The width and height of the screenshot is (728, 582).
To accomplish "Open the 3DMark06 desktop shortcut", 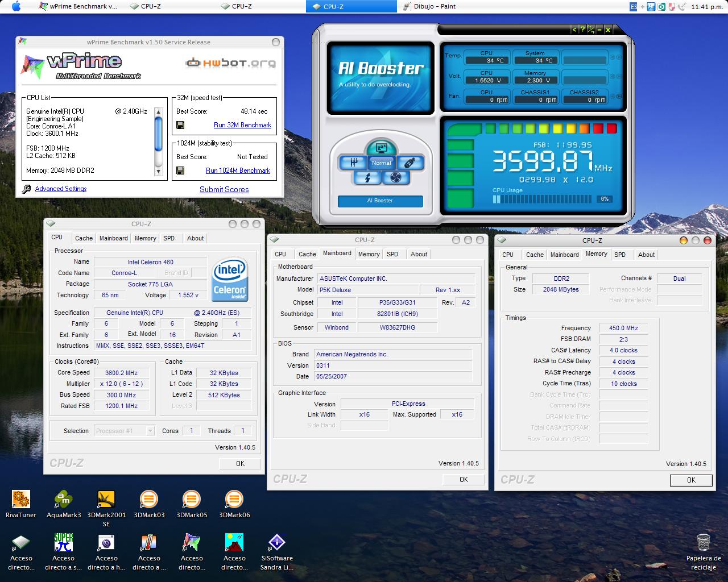I will coord(234,504).
